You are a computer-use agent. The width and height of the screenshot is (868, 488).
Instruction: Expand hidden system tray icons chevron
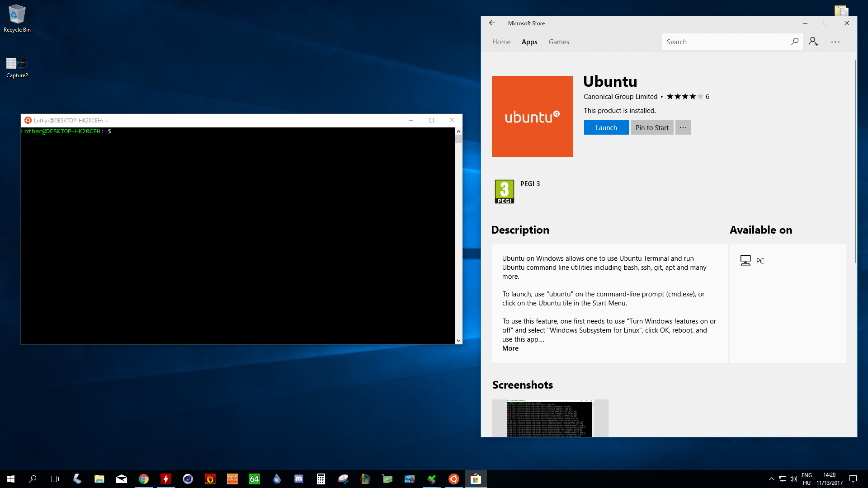coord(772,479)
